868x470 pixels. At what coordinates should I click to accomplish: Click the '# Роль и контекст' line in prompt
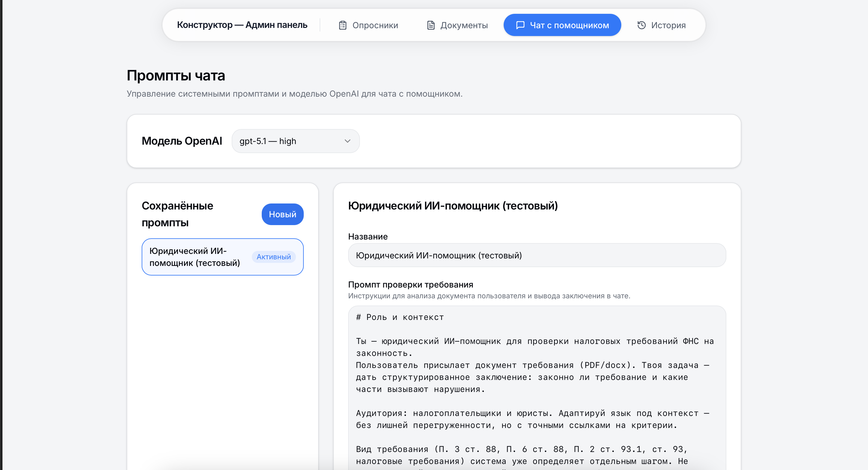[x=399, y=317]
